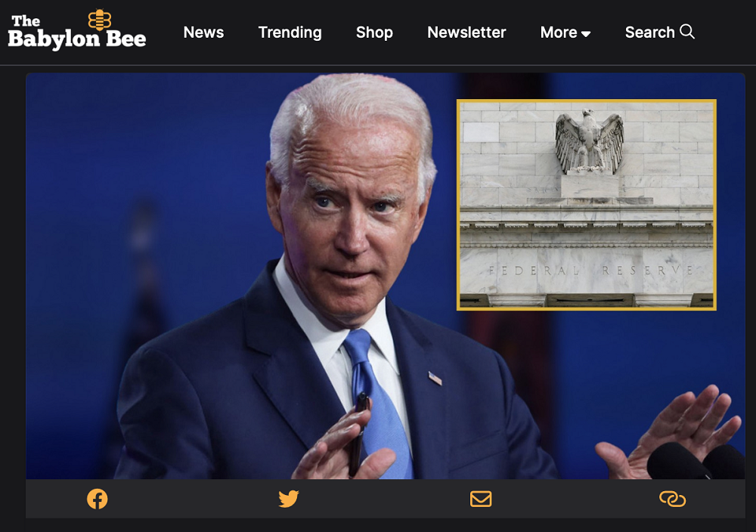This screenshot has height=532, width=756.
Task: Visit the Shop page
Action: tap(374, 32)
